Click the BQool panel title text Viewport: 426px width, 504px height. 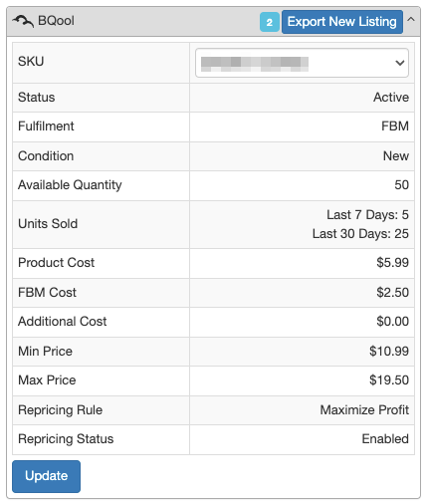click(x=56, y=21)
